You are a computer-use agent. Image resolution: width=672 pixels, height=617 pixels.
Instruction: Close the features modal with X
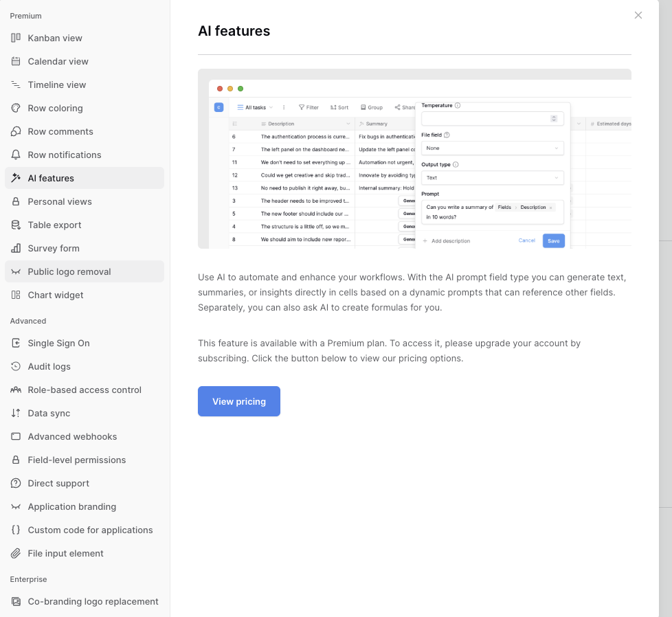point(638,15)
